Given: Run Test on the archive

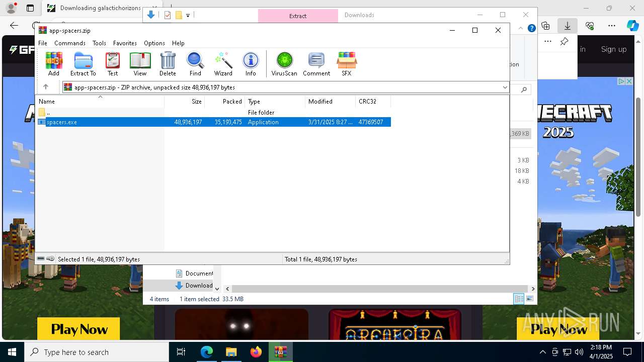Looking at the screenshot, I should (x=113, y=64).
